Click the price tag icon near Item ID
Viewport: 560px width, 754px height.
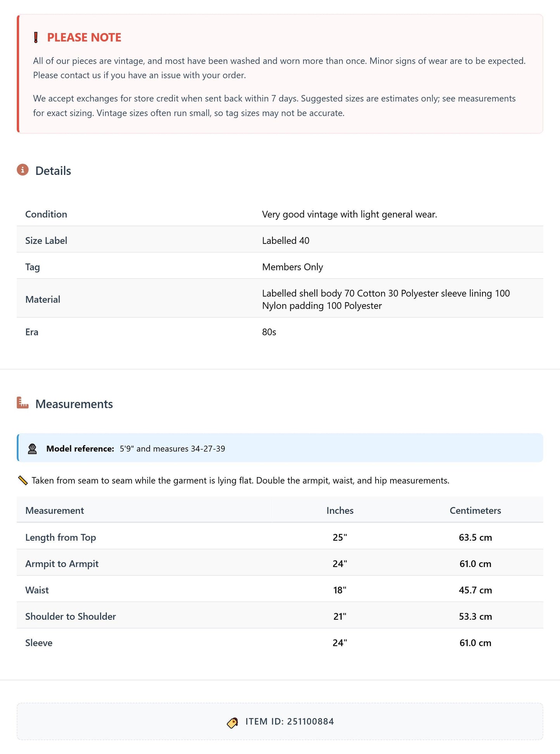233,723
